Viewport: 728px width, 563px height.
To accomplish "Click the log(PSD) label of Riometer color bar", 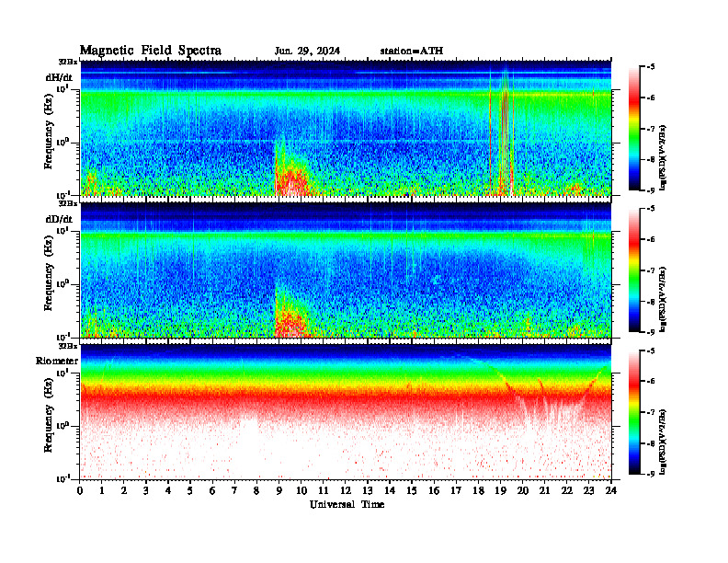I will (x=664, y=442).
